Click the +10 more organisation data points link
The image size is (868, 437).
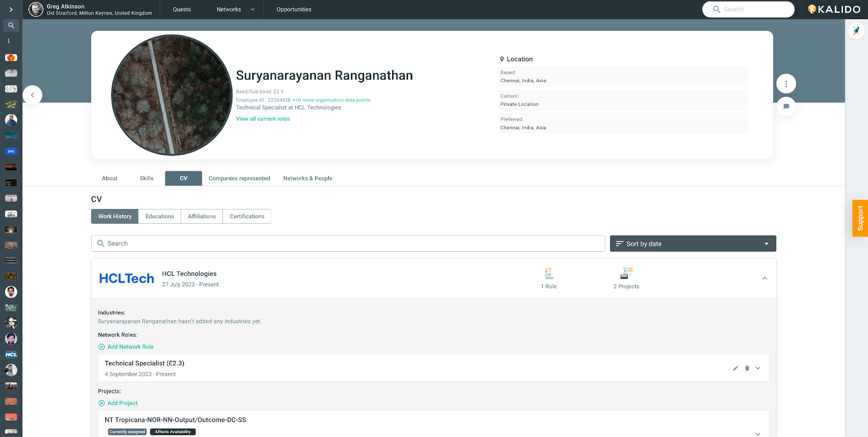coord(331,100)
